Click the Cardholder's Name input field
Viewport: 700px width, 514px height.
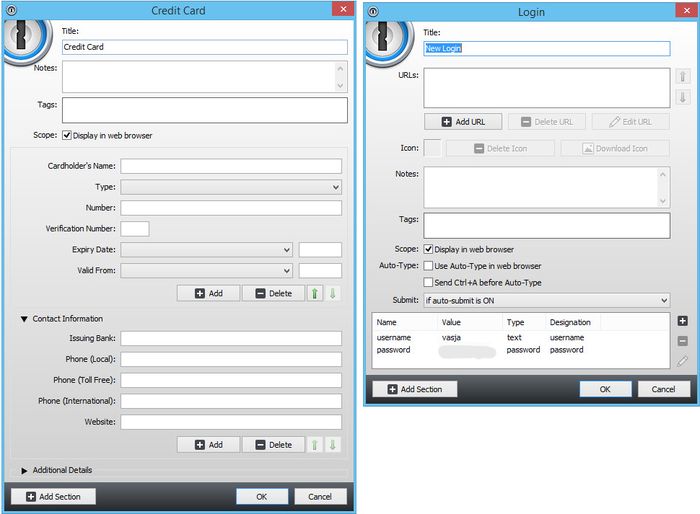(x=231, y=166)
